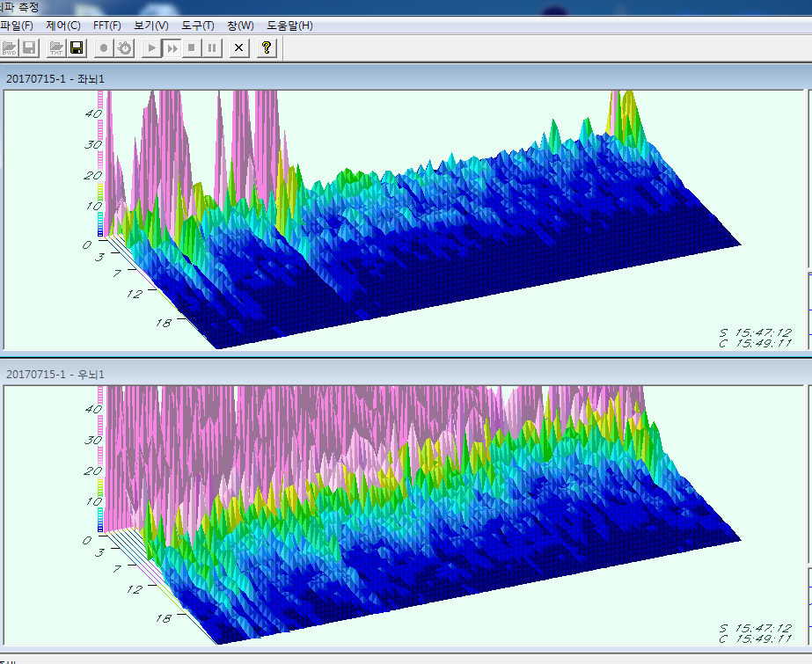Click the X close icon in toolbar
Viewport: 812px width, 664px height.
238,47
